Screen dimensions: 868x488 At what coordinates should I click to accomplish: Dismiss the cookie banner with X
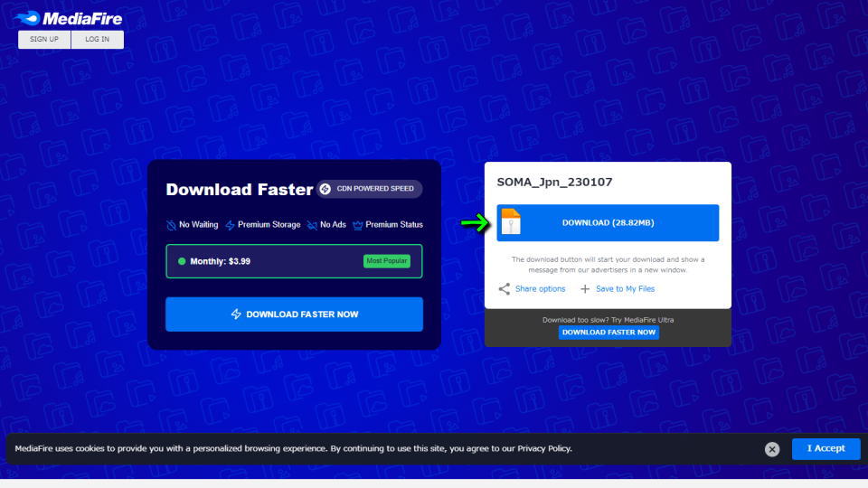[771, 449]
